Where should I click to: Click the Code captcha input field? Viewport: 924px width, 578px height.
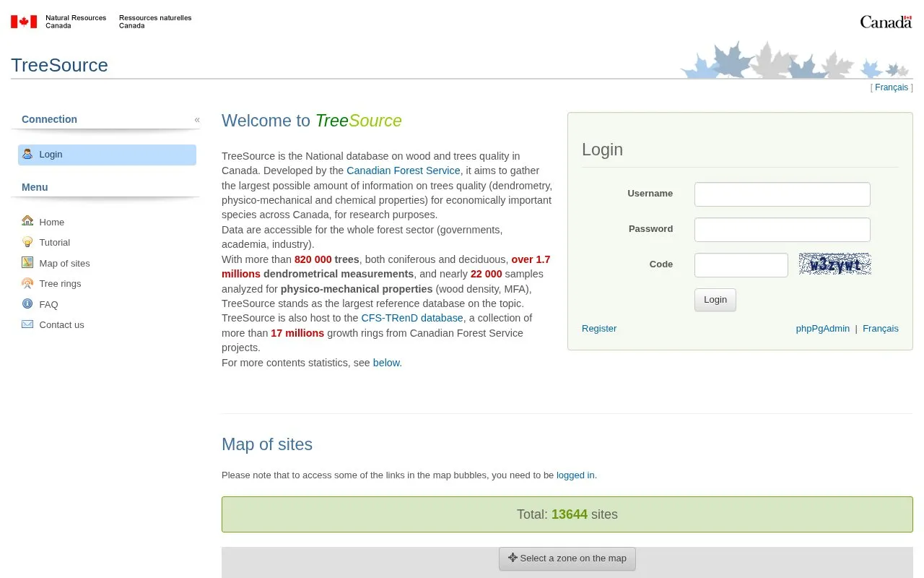[x=741, y=265]
